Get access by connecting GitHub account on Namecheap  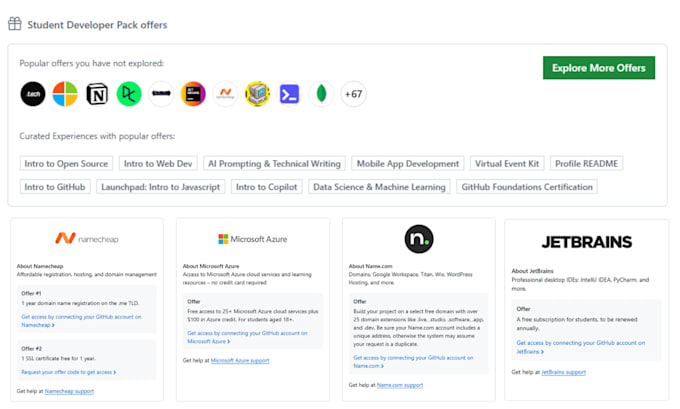pos(81,321)
